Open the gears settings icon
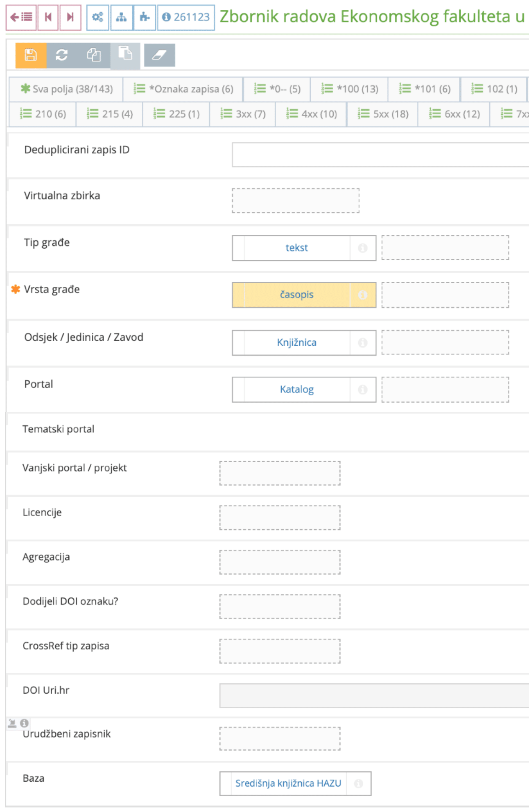The image size is (529, 812). tap(98, 17)
